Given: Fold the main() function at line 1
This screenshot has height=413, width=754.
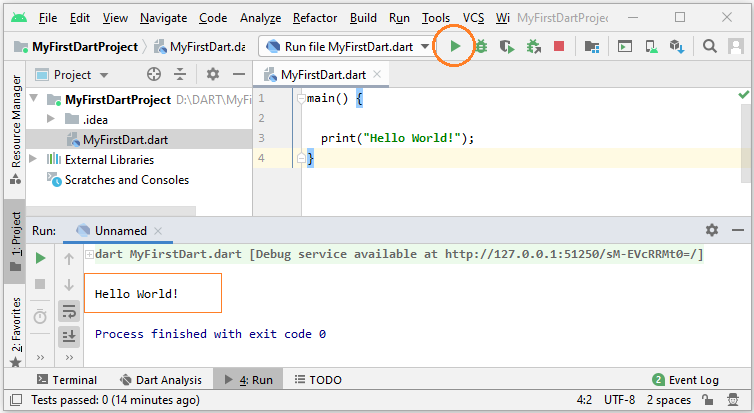Looking at the screenshot, I should tap(301, 99).
